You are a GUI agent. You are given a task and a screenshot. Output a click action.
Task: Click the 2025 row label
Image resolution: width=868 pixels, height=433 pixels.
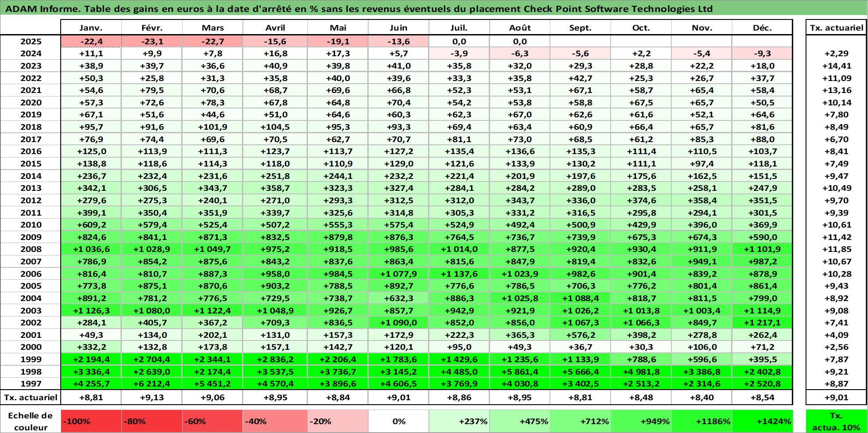31,41
